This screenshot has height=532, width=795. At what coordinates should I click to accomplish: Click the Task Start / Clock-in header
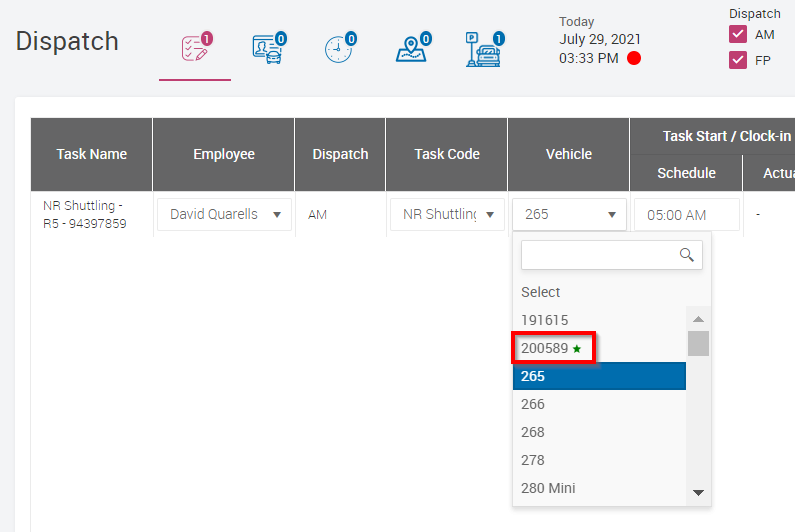(x=726, y=136)
